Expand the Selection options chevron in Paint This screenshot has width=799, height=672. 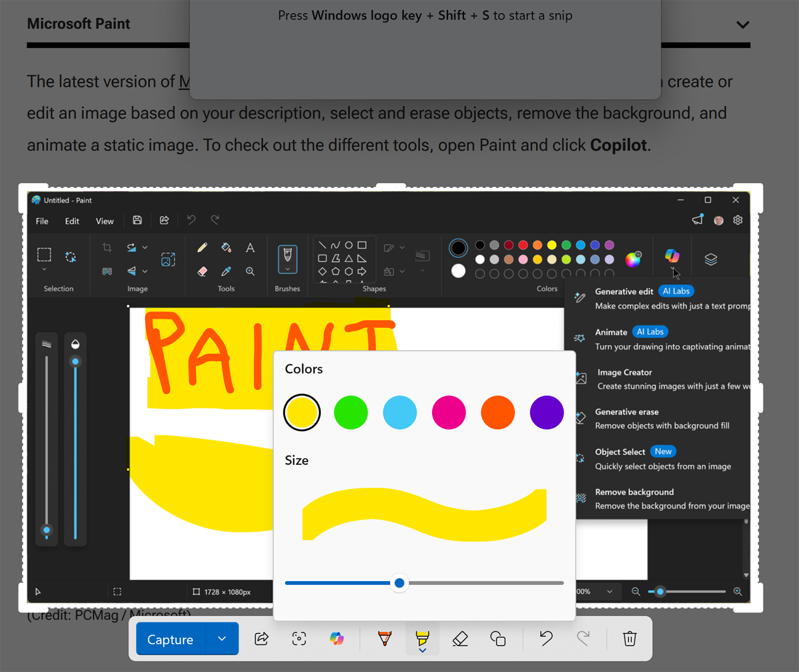click(44, 270)
